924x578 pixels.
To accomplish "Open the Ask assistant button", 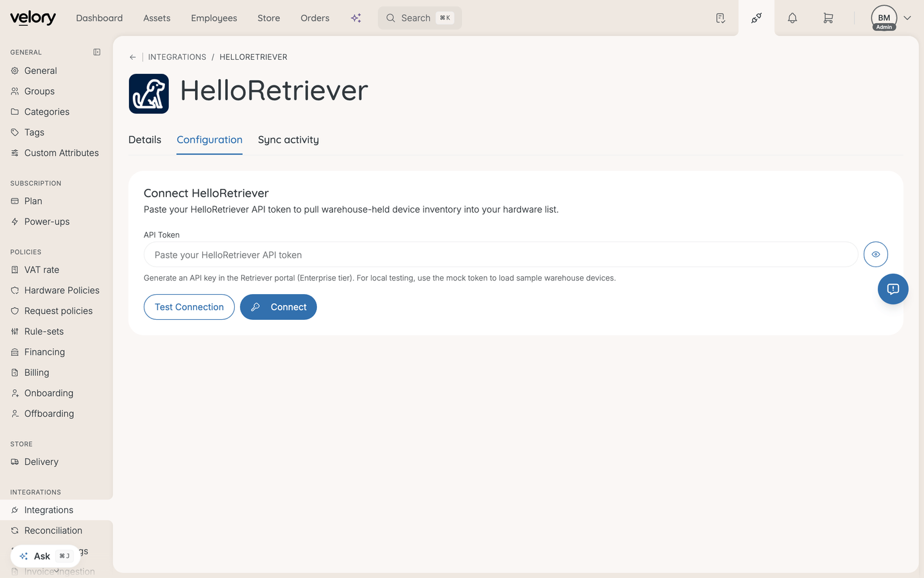I will point(46,556).
